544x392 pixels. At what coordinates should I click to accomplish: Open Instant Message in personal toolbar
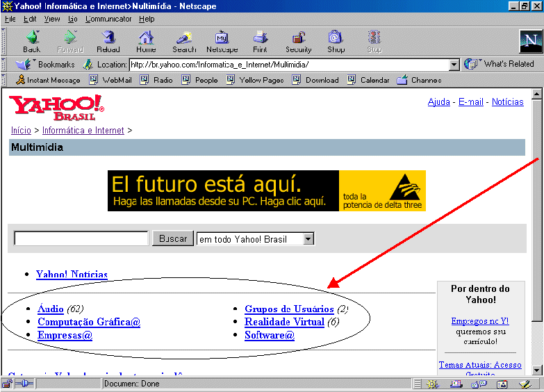(48, 80)
